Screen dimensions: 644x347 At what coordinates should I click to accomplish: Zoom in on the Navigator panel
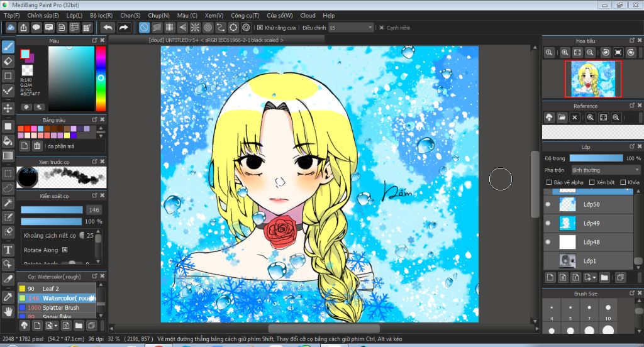click(x=565, y=53)
